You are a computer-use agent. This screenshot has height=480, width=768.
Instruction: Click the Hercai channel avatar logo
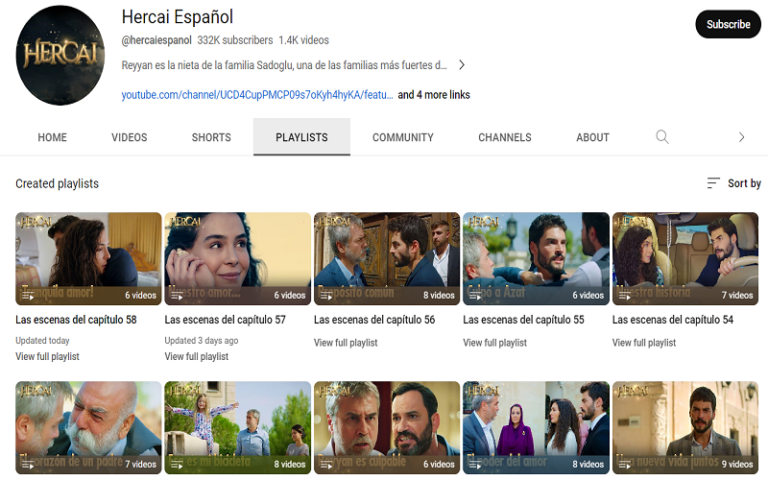click(60, 55)
